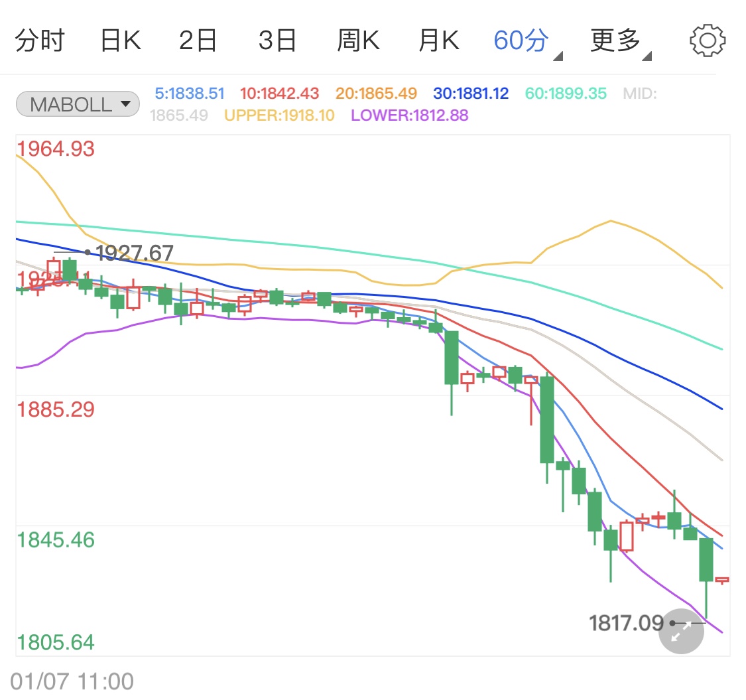Image resolution: width=746 pixels, height=700 pixels.
Task: Expand the 更多 more options dropdown
Action: (621, 42)
